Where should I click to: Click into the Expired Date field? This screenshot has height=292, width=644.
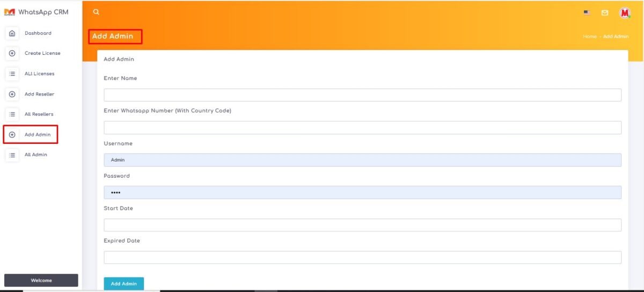point(362,258)
